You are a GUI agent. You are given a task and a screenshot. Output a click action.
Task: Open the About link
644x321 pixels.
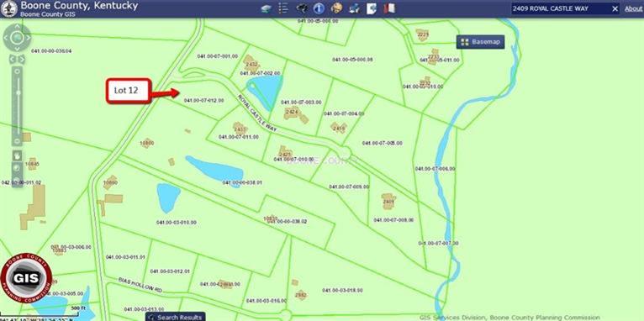pos(633,8)
